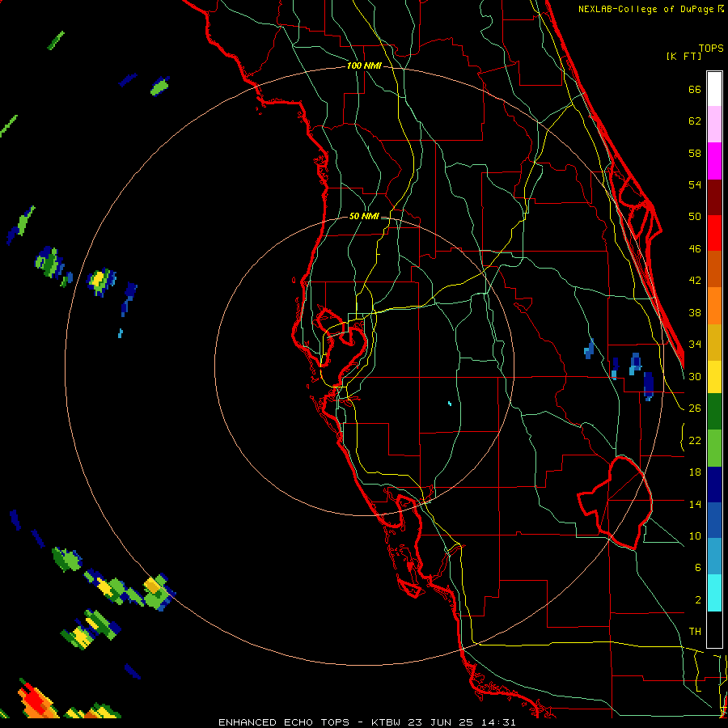Viewport: 728px width, 728px height.
Task: Select legend value 10
Action: pyautogui.click(x=695, y=535)
